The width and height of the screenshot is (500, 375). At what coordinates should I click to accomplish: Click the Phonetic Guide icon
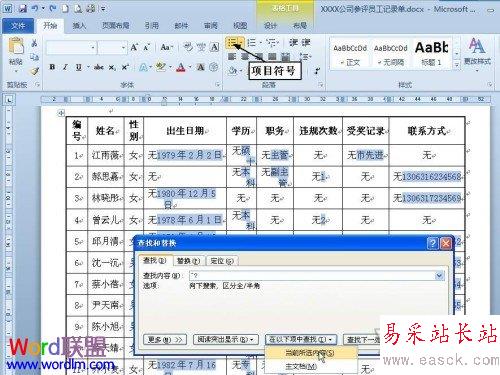coord(201,47)
